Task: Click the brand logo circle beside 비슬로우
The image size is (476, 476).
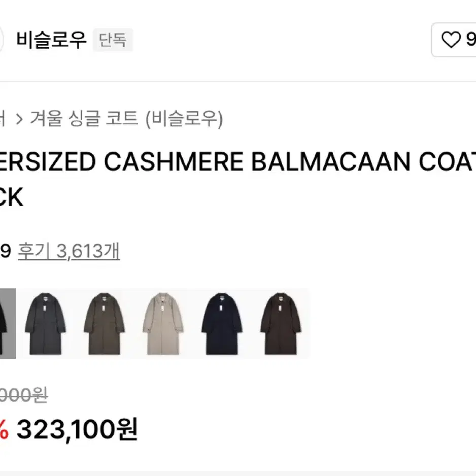Action: coord(2,40)
